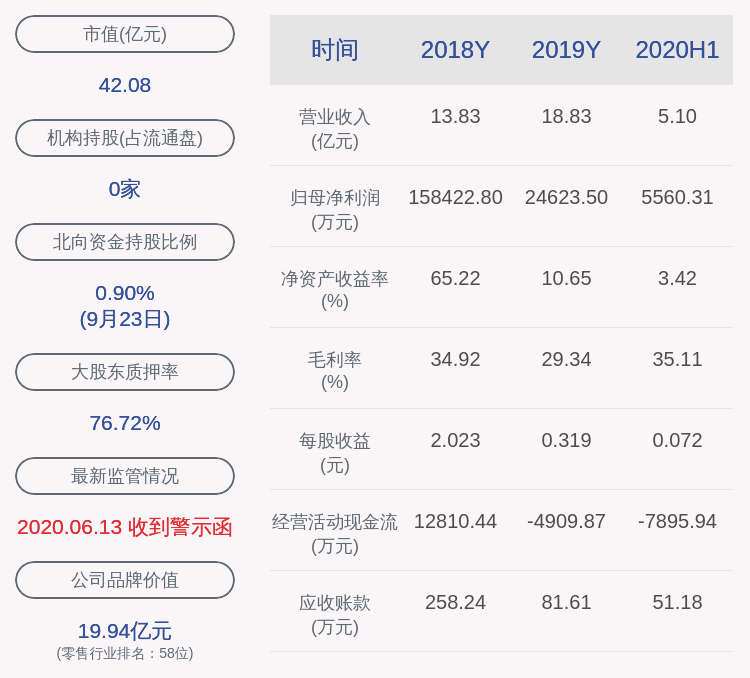
Task: Select the 经营活动现金流(万元) row label
Action: (x=335, y=534)
